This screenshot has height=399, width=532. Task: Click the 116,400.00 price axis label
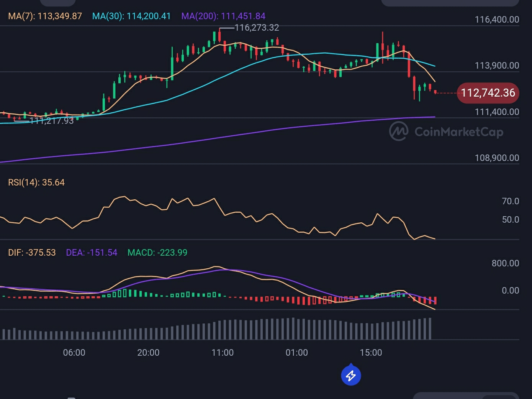pos(497,20)
